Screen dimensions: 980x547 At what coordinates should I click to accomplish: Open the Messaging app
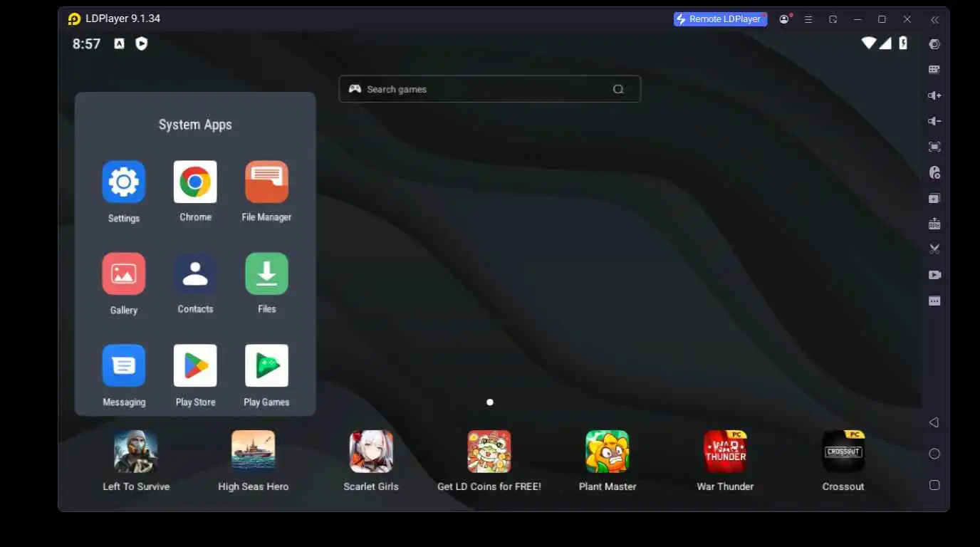point(124,365)
